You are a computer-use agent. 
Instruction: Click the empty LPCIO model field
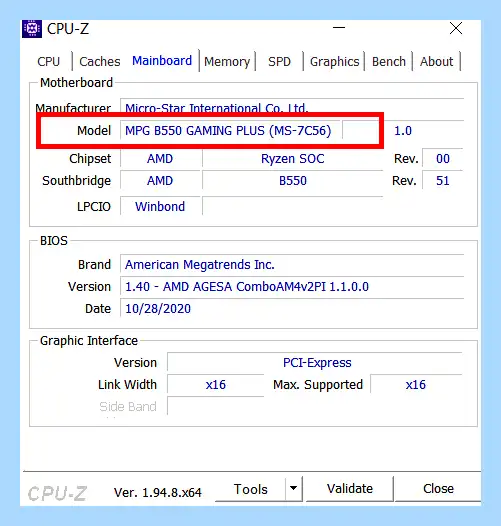click(x=293, y=206)
